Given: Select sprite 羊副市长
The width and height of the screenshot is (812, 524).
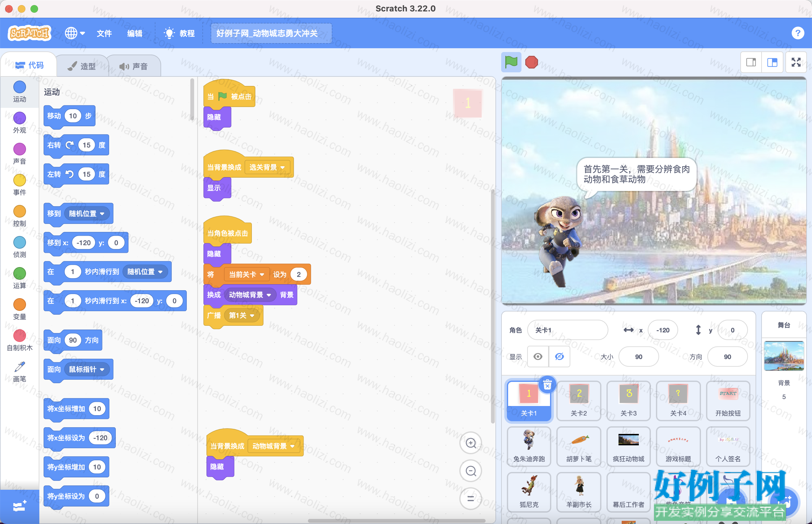Looking at the screenshot, I should (x=579, y=492).
